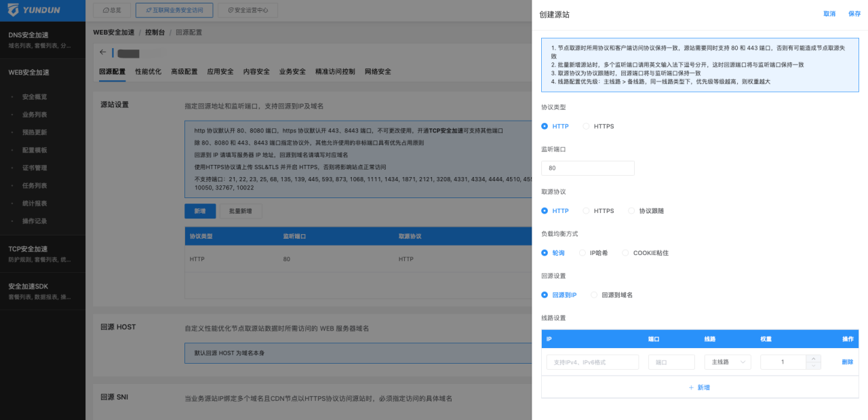868x420 pixels.
Task: Decrease the weight value with the down stepper
Action: pyautogui.click(x=814, y=366)
